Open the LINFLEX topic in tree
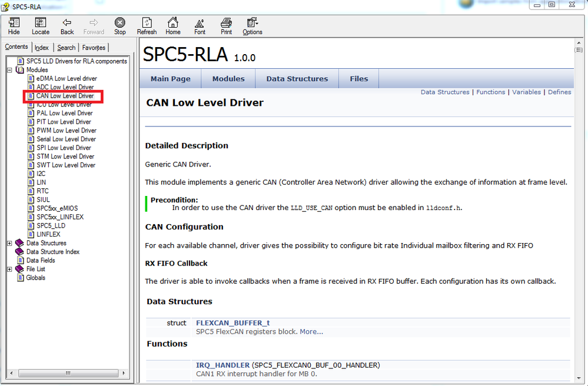588x386 pixels. 48,234
